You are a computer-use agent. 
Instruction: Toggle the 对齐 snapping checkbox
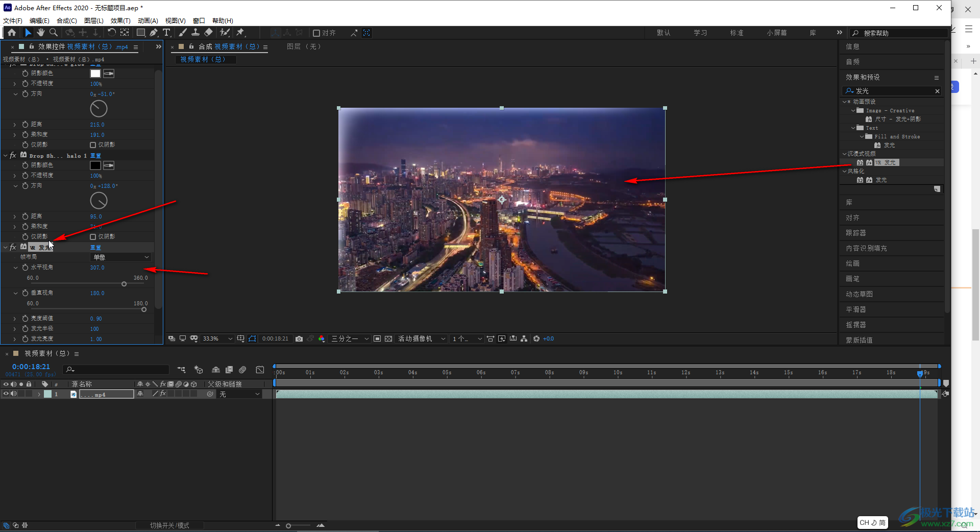tap(316, 33)
